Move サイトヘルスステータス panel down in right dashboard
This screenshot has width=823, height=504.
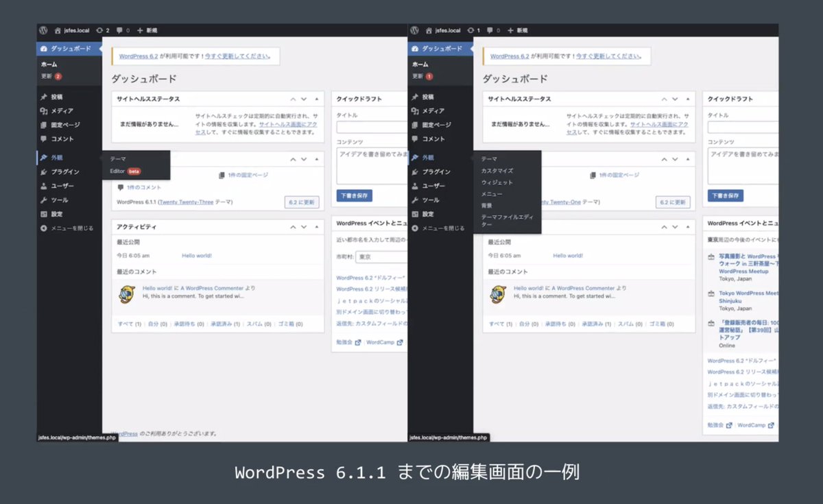675,99
